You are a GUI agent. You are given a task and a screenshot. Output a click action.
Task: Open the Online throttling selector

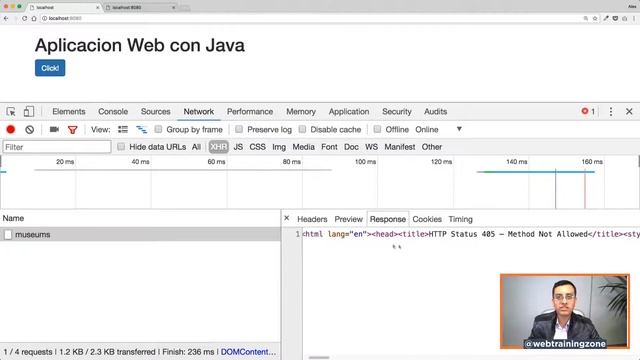tap(427, 129)
